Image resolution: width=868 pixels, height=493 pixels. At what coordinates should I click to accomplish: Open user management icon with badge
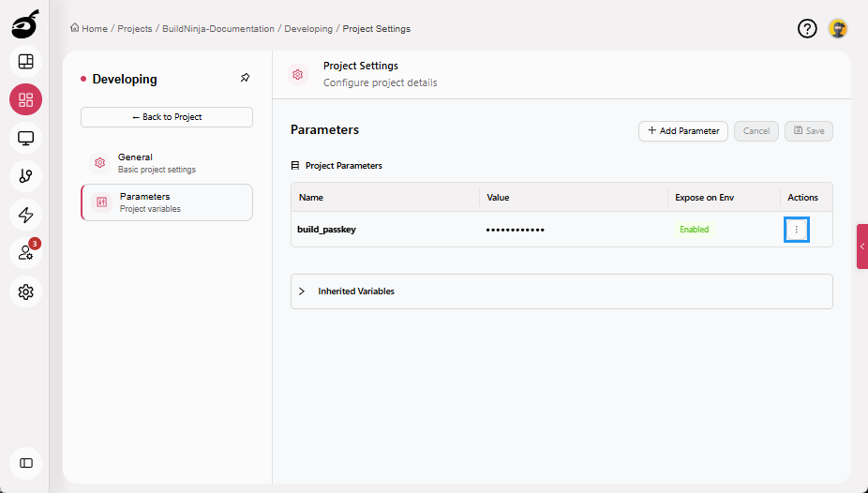click(x=25, y=253)
